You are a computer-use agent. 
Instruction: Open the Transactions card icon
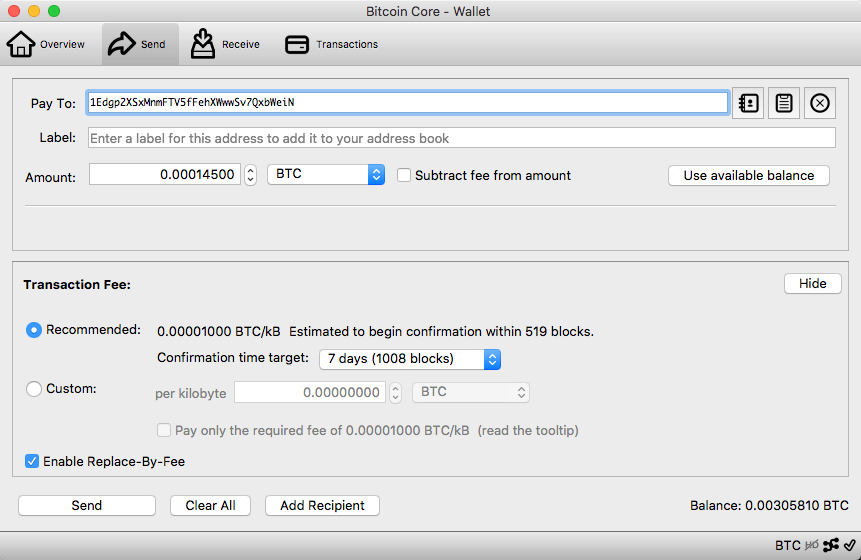click(297, 44)
